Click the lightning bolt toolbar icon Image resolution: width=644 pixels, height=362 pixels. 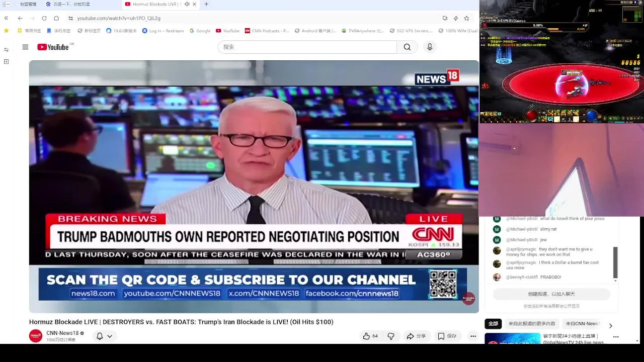456,18
